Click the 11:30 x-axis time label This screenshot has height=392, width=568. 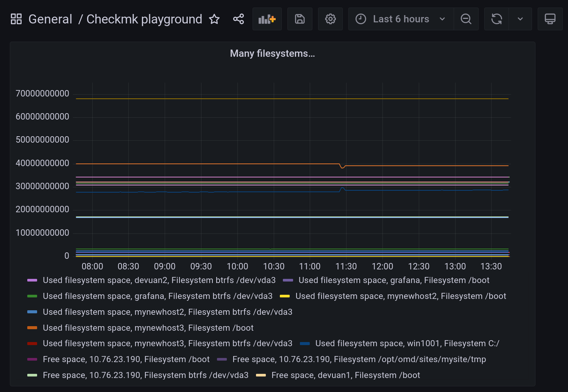click(x=346, y=266)
